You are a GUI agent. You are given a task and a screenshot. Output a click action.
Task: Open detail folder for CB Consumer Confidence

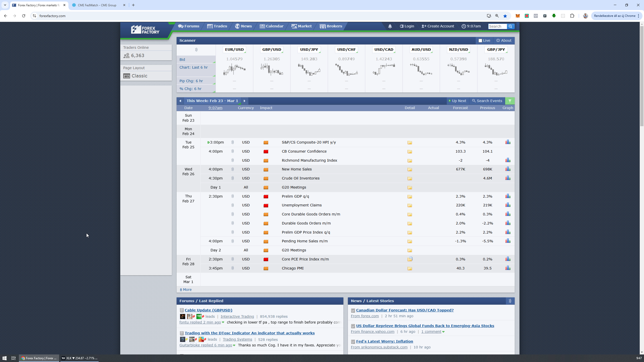[410, 151]
